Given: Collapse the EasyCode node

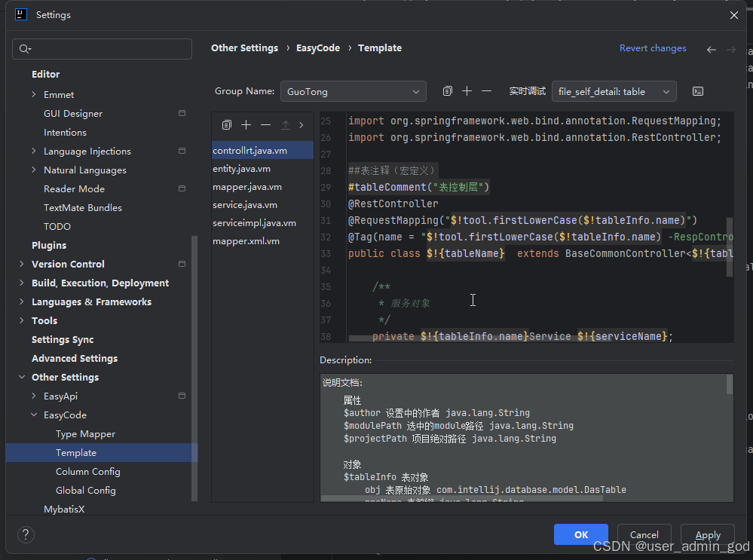Looking at the screenshot, I should pyautogui.click(x=34, y=415).
